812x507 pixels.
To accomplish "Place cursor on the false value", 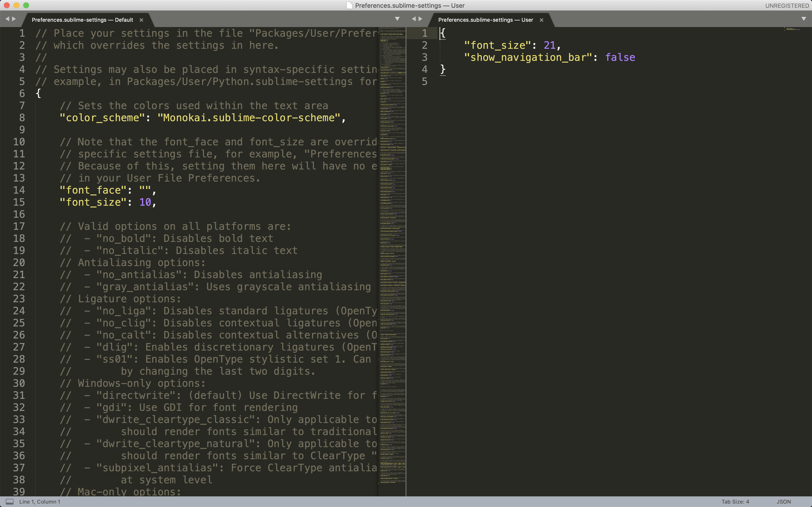I will 620,57.
